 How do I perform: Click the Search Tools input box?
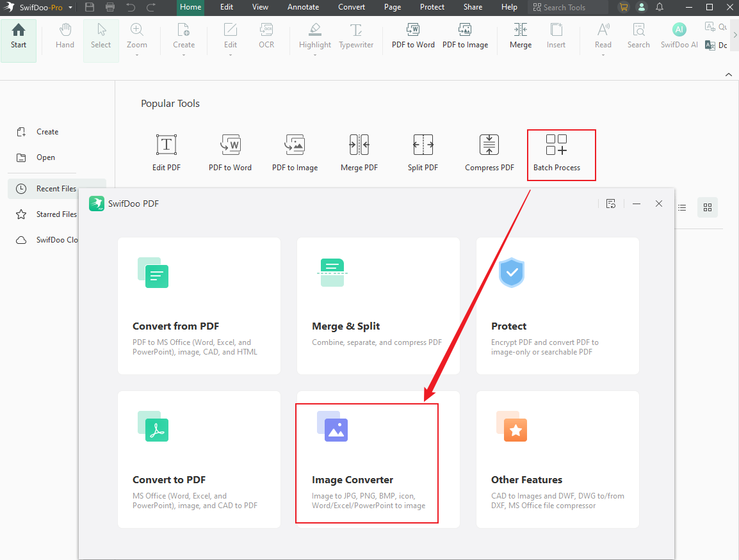(x=567, y=7)
